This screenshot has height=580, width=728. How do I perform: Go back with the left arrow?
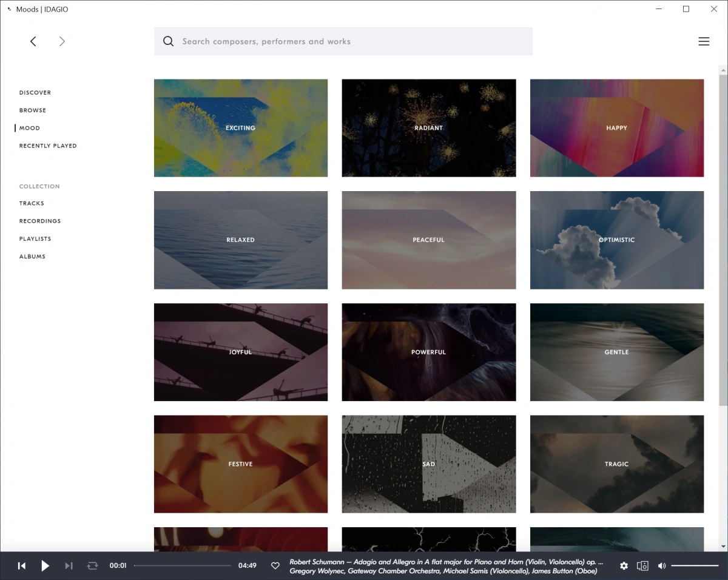click(33, 41)
